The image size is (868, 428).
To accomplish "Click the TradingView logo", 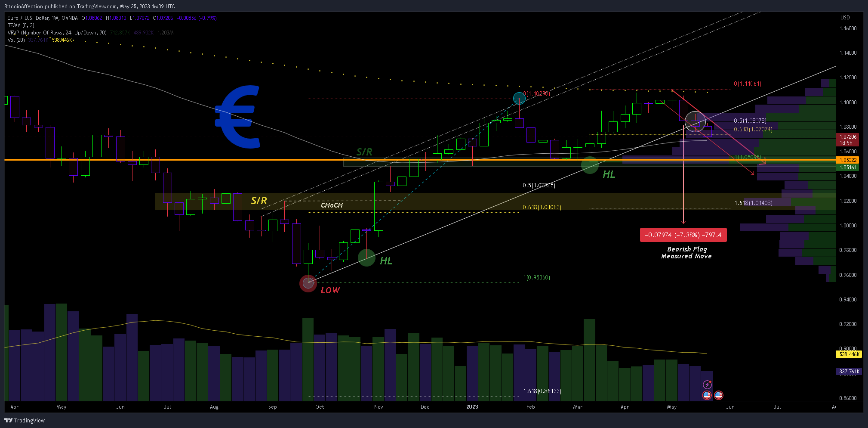I will pyautogui.click(x=25, y=420).
